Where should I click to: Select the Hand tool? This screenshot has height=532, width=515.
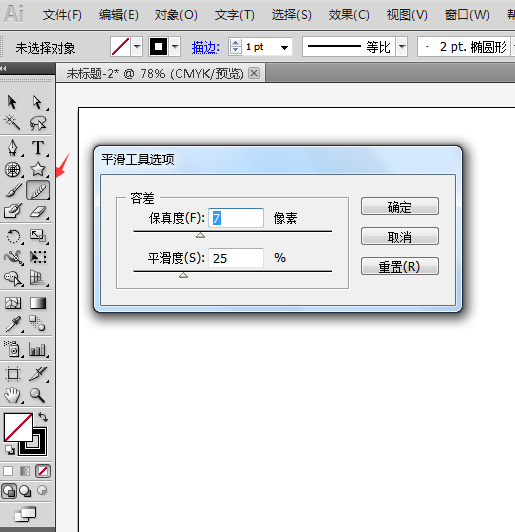(x=13, y=395)
